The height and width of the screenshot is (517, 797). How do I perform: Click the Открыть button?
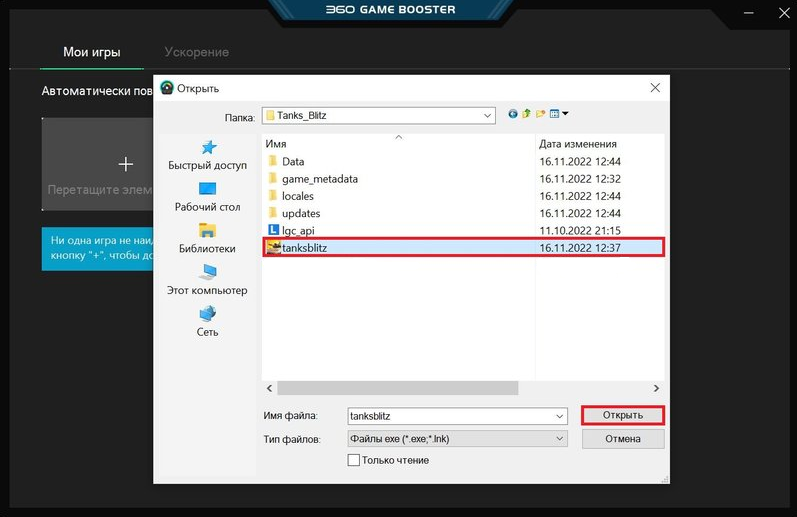(x=623, y=415)
